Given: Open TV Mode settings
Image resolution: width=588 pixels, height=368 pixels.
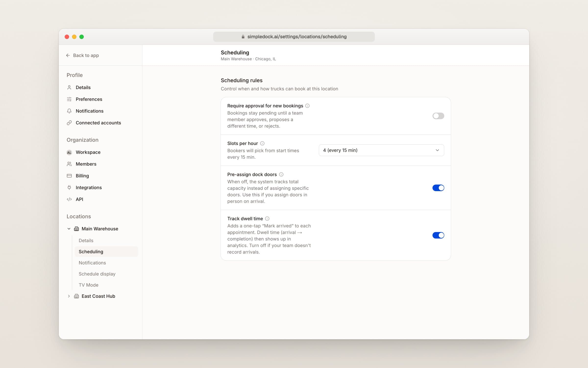Looking at the screenshot, I should (x=88, y=285).
